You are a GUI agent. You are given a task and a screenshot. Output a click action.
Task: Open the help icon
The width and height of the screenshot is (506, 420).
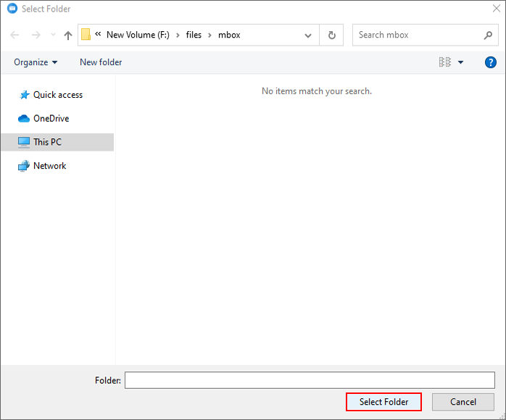491,62
